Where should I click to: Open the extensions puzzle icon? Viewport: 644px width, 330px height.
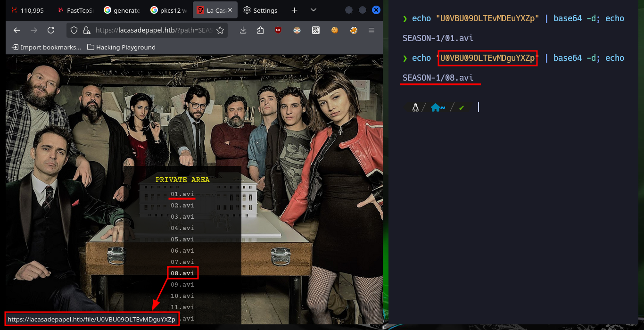(261, 30)
